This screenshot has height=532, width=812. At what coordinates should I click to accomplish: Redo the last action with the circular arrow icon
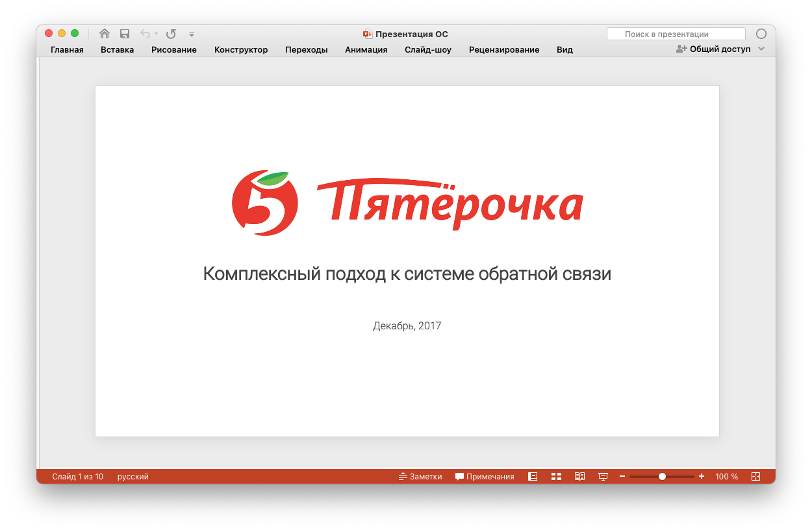coord(171,34)
